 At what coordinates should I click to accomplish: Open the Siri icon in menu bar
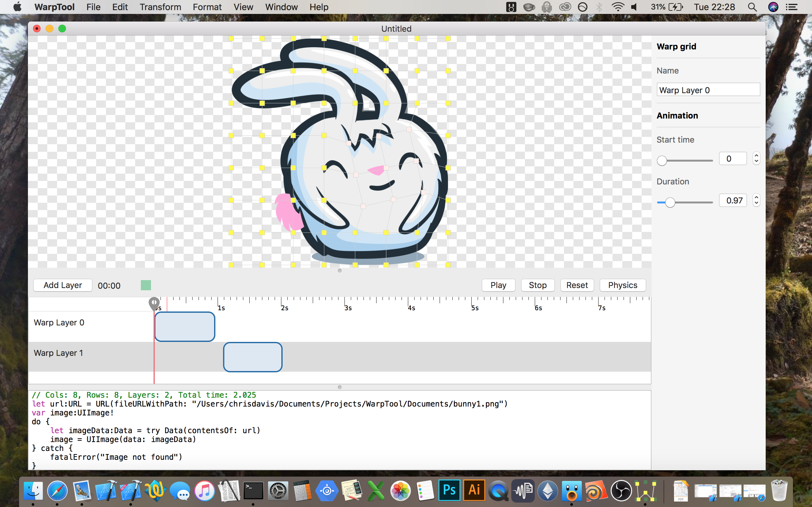pyautogui.click(x=773, y=7)
